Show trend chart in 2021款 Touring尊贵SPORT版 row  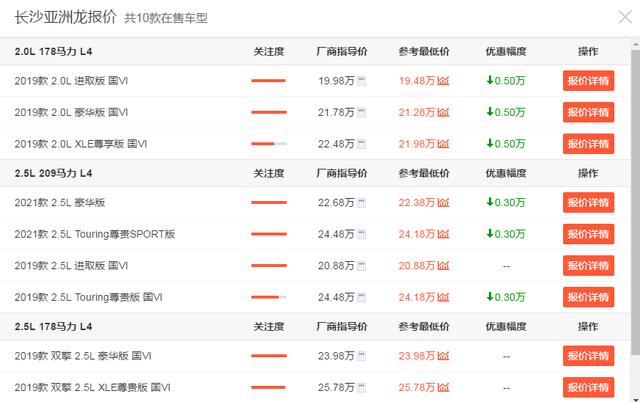pyautogui.click(x=443, y=234)
